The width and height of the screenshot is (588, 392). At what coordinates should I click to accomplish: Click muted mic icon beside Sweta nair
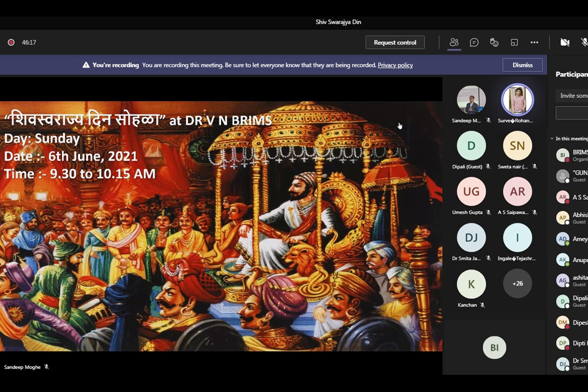535,166
